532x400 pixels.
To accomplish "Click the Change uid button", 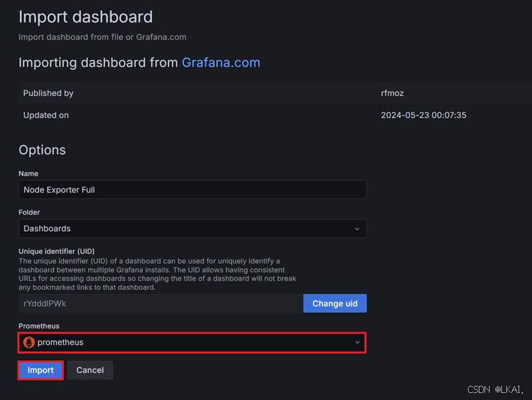I will [x=335, y=303].
